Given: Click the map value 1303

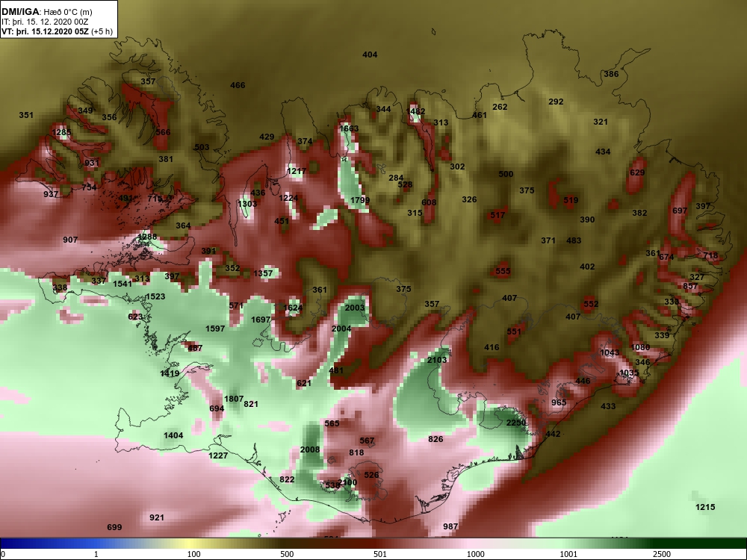Looking at the screenshot, I should click(x=247, y=204).
